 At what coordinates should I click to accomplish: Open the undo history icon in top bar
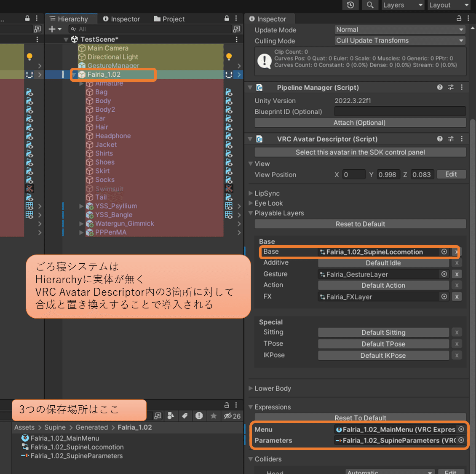pyautogui.click(x=350, y=5)
